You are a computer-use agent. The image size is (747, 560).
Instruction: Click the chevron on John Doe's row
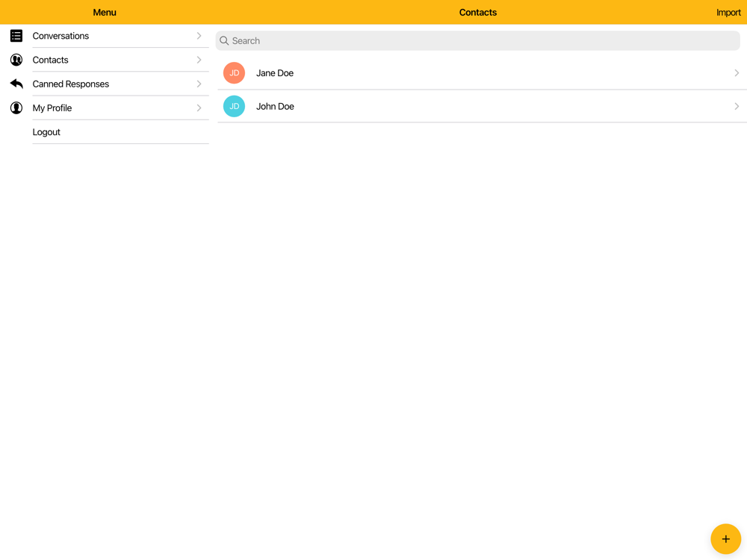pos(737,106)
